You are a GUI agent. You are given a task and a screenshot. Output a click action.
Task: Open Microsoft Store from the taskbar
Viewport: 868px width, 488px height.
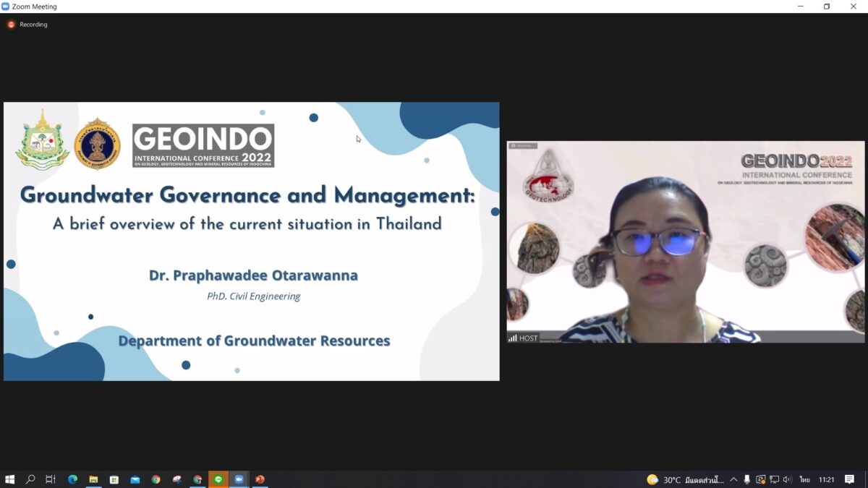114,479
